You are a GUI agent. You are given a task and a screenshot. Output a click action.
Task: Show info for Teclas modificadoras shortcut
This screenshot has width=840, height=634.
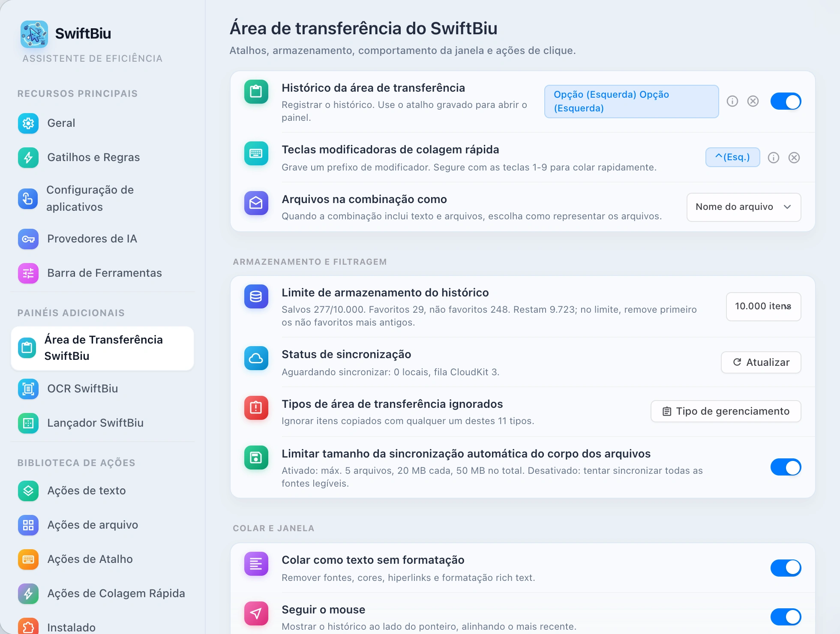pyautogui.click(x=774, y=158)
